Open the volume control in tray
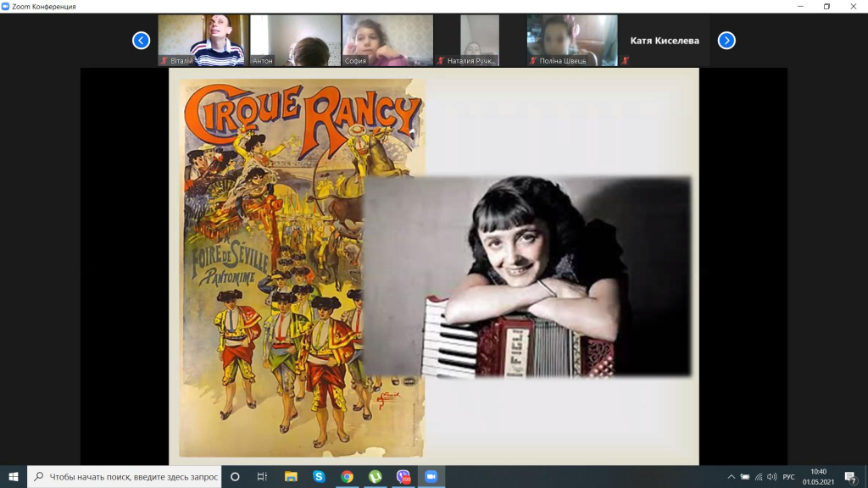Viewport: 868px width, 488px height. [x=771, y=476]
